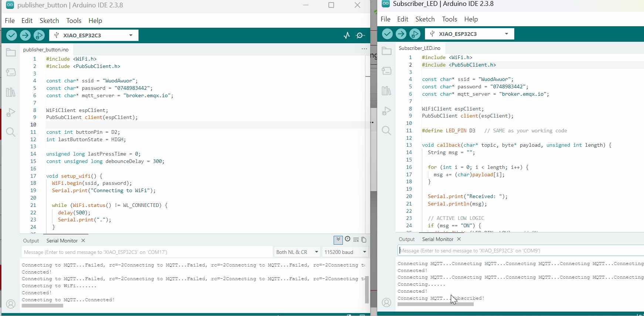Select the Serial Monitor tab in publisher_button window
The height and width of the screenshot is (316, 644).
62,241
